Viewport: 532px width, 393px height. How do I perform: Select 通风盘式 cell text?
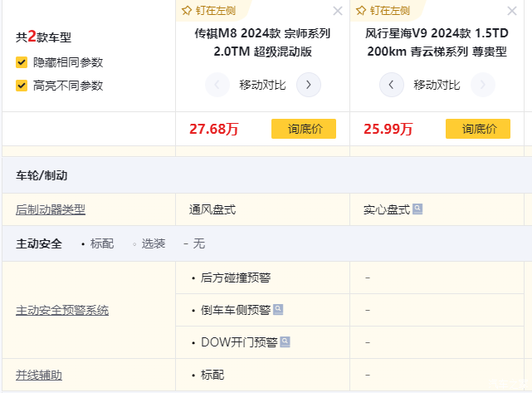(212, 209)
